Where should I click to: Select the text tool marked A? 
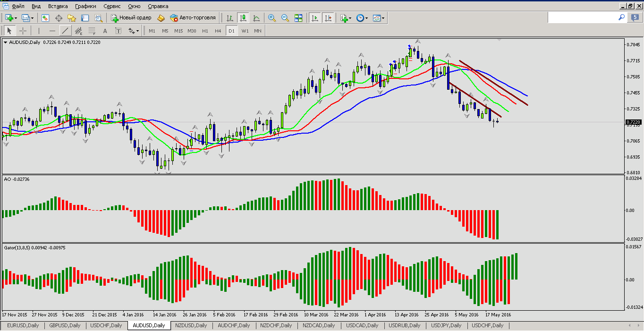[x=105, y=31]
